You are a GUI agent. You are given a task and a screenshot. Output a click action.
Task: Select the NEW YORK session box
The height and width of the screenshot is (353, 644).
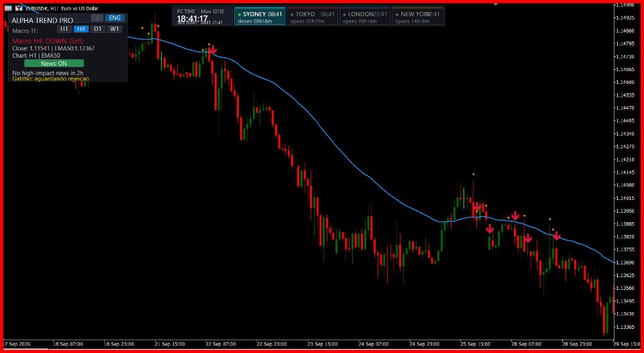pos(418,16)
